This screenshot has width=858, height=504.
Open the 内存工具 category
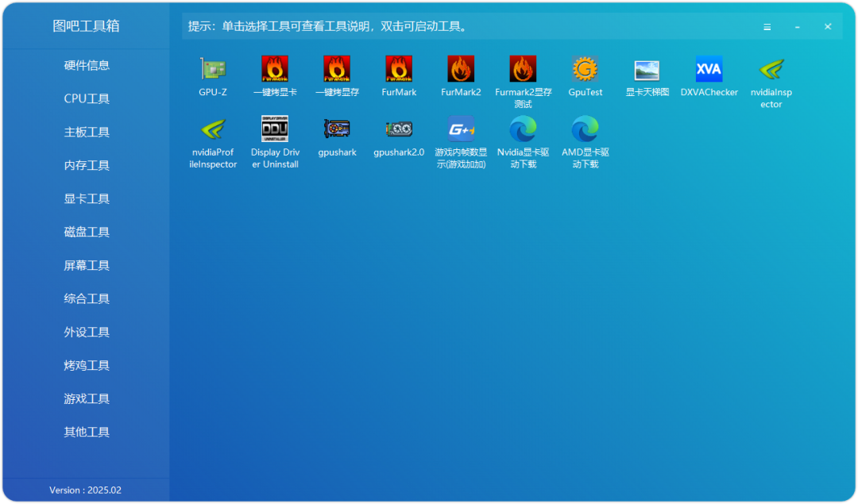(87, 166)
